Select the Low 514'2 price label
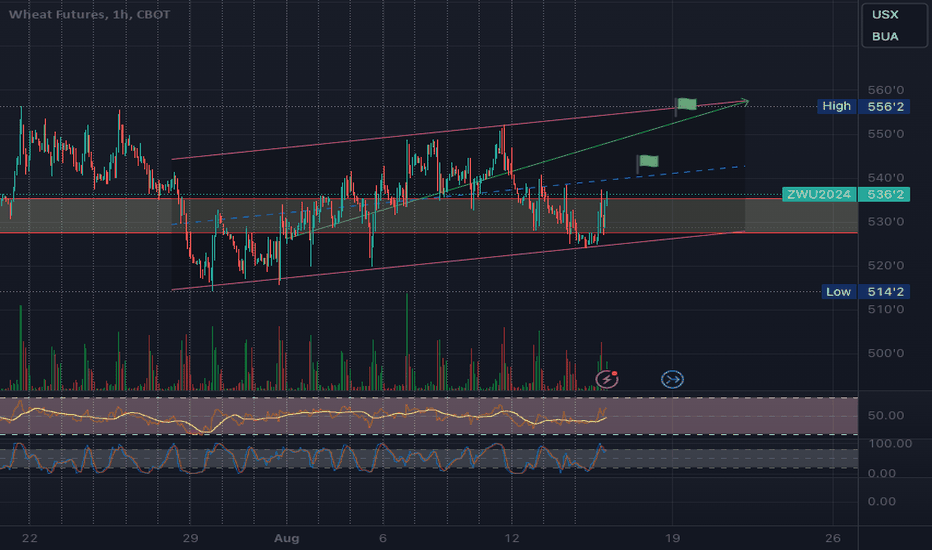932x550 pixels. click(x=865, y=291)
